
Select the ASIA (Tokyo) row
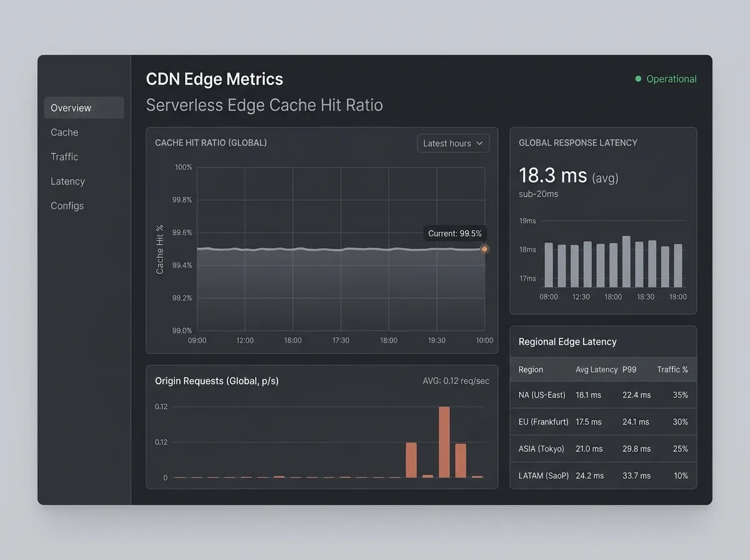click(x=603, y=449)
